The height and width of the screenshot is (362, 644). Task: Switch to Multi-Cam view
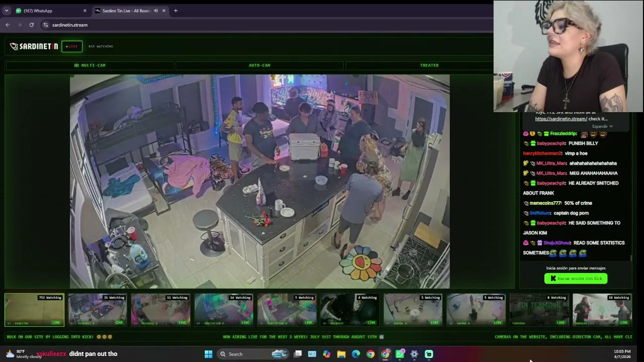90,65
